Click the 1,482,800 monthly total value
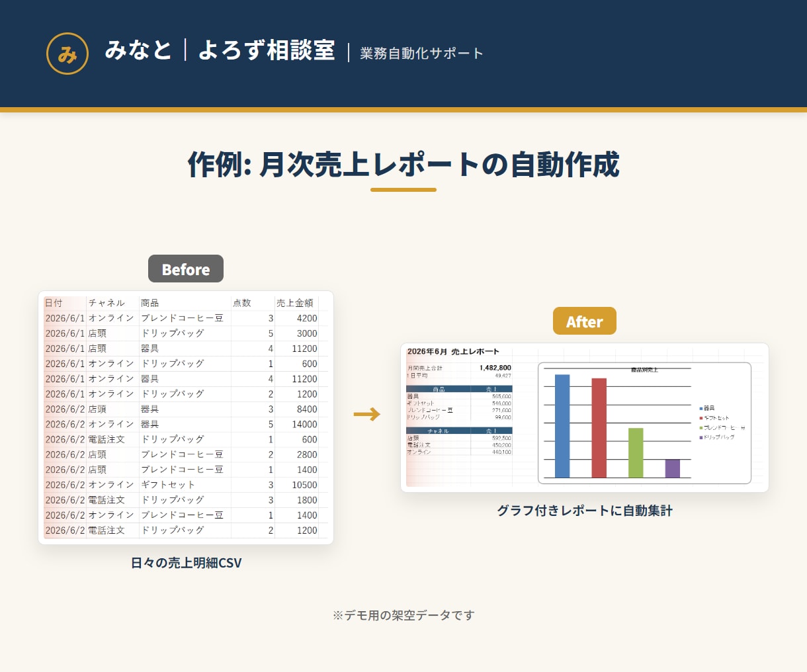Viewport: 807px width, 672px height. pyautogui.click(x=495, y=368)
